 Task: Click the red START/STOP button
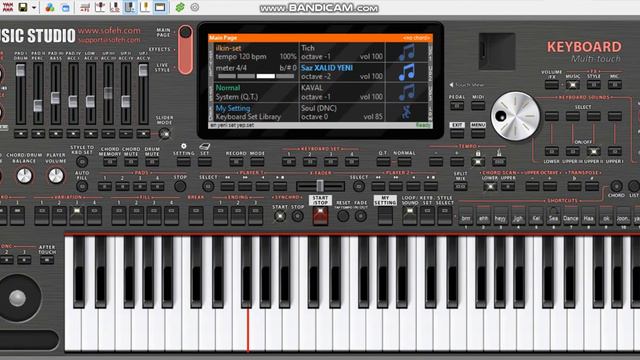pyautogui.click(x=320, y=216)
